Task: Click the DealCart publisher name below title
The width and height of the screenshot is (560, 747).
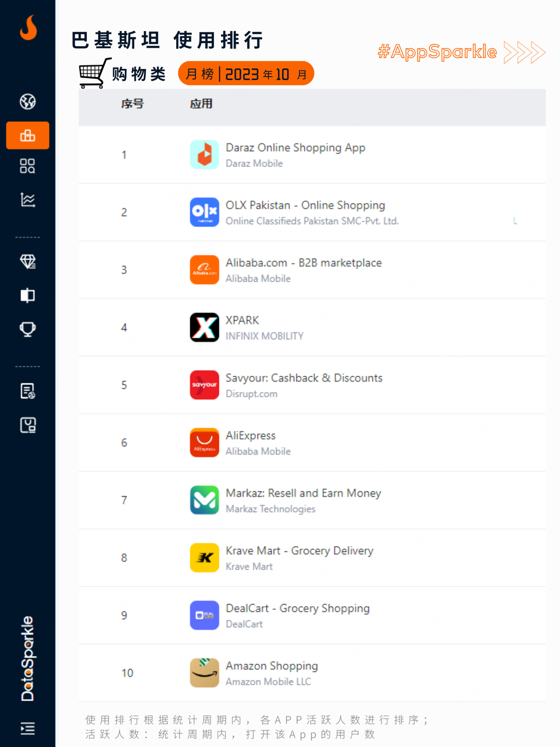Action: [244, 624]
